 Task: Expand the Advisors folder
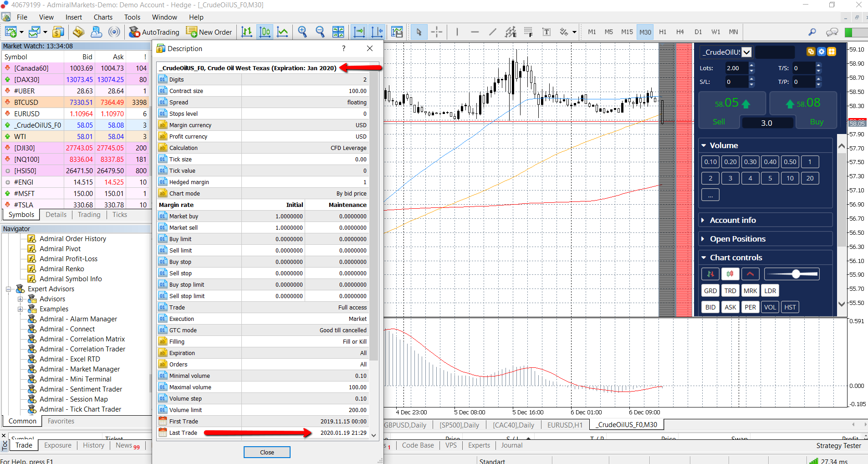(x=20, y=299)
